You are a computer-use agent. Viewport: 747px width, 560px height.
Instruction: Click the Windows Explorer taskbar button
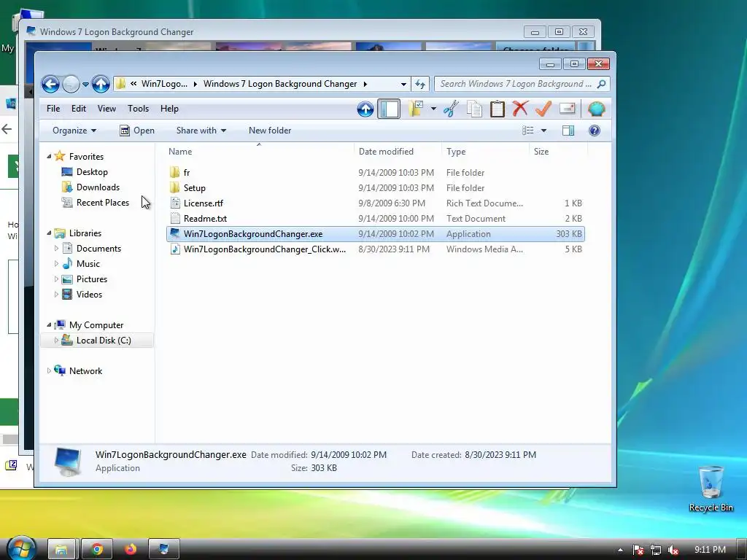61,550
